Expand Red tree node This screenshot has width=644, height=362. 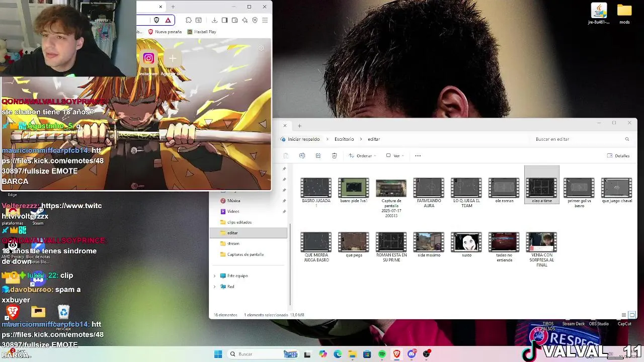(x=215, y=287)
